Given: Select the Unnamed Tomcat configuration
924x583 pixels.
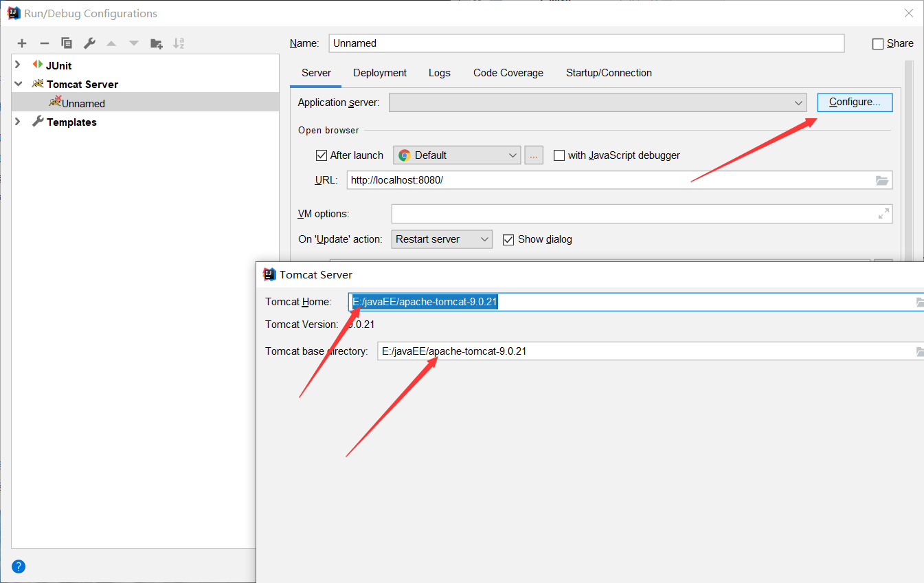Looking at the screenshot, I should (x=146, y=102).
